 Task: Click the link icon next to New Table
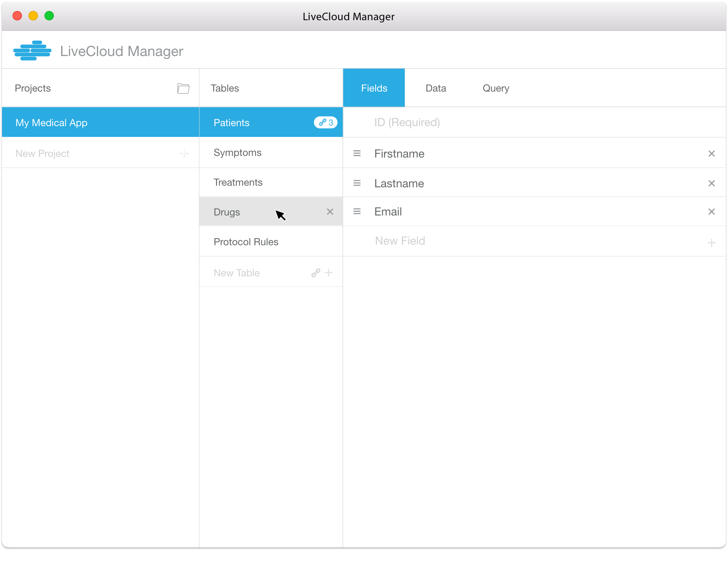tap(315, 273)
